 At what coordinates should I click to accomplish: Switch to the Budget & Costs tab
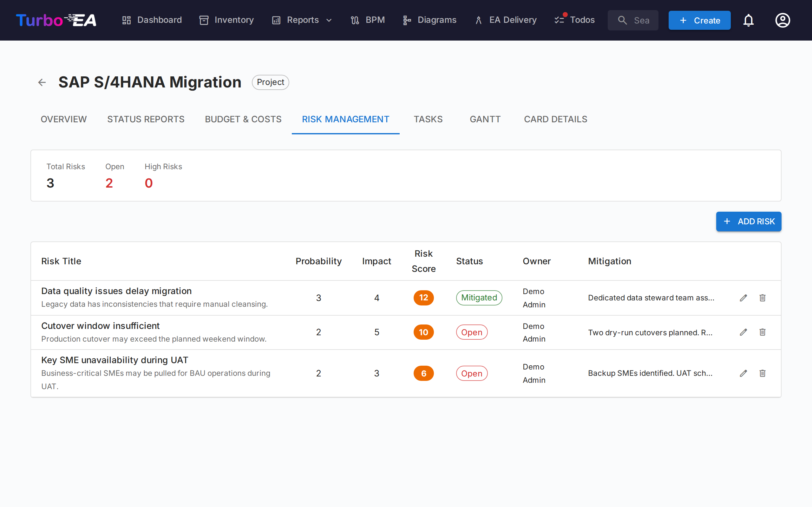[x=243, y=119]
